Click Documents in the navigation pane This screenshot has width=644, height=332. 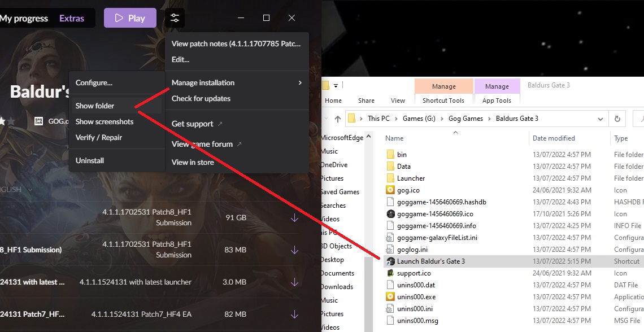(x=338, y=273)
